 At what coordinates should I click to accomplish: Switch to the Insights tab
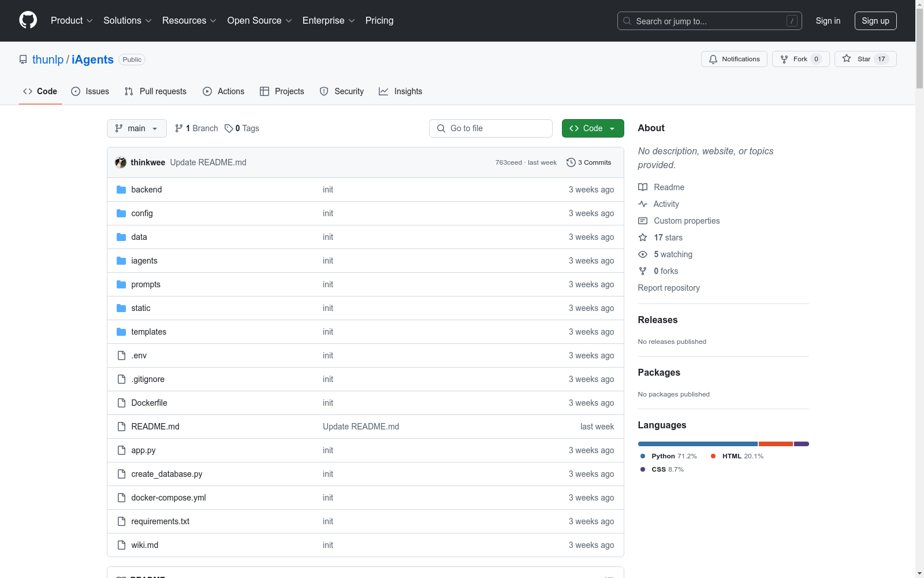coord(400,91)
